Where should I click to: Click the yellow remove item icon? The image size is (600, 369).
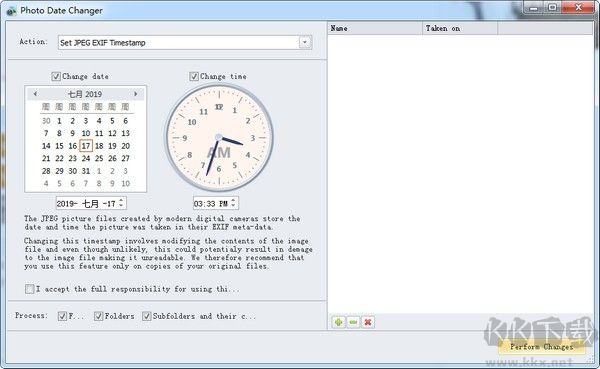(353, 322)
